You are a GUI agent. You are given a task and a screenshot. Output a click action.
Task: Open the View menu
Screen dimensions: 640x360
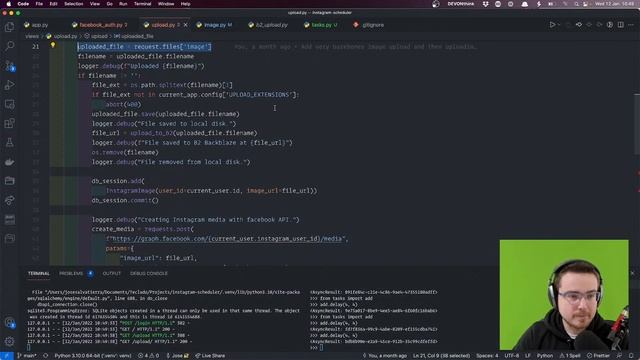[95, 4]
